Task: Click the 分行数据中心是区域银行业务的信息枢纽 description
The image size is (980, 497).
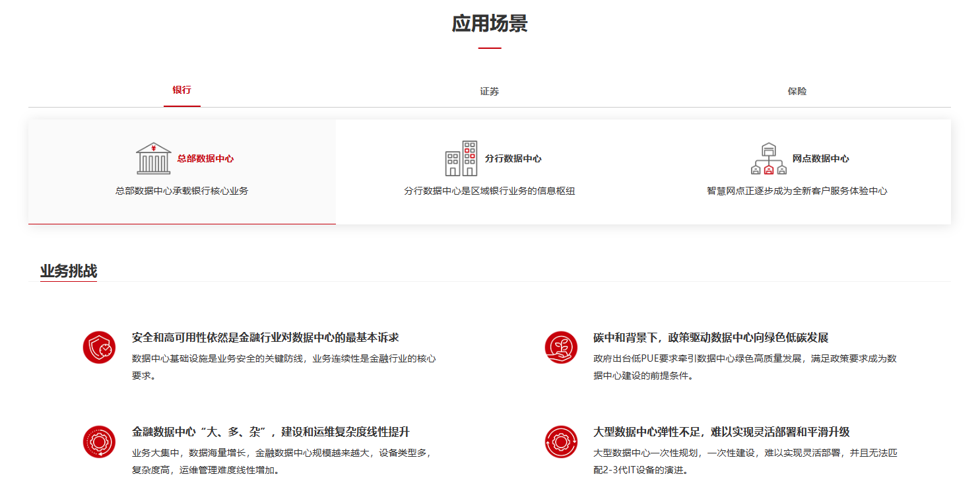Action: pyautogui.click(x=490, y=191)
